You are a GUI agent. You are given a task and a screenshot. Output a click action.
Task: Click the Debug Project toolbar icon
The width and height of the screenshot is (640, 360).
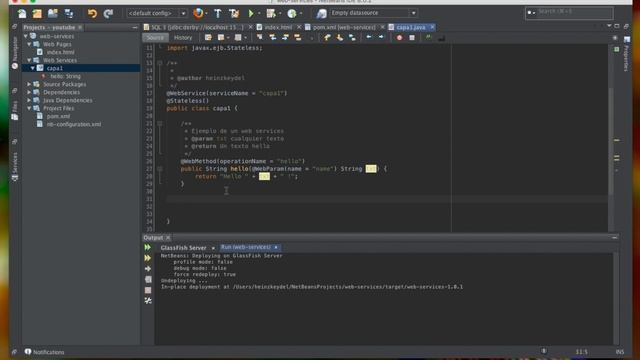[x=271, y=13]
